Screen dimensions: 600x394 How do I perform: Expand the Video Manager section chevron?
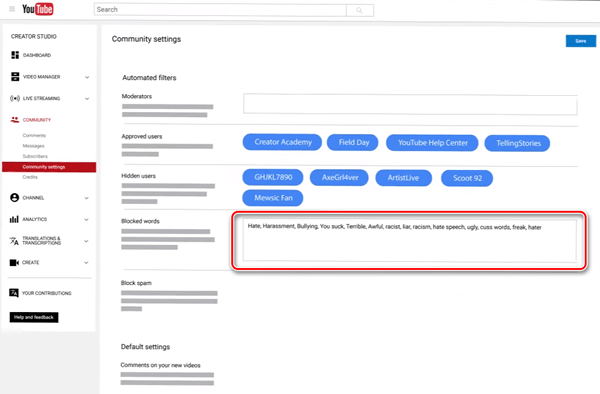pos(87,77)
